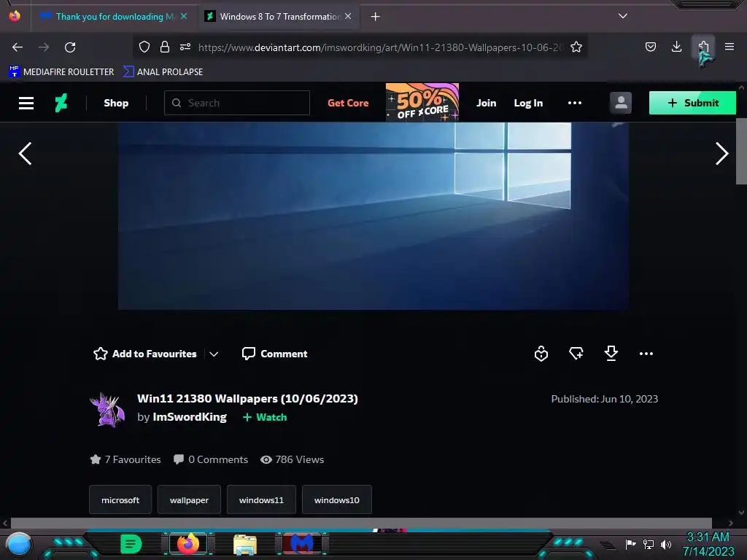The image size is (747, 560).
Task: Open the 50% off Core promo banner
Action: pos(422,102)
